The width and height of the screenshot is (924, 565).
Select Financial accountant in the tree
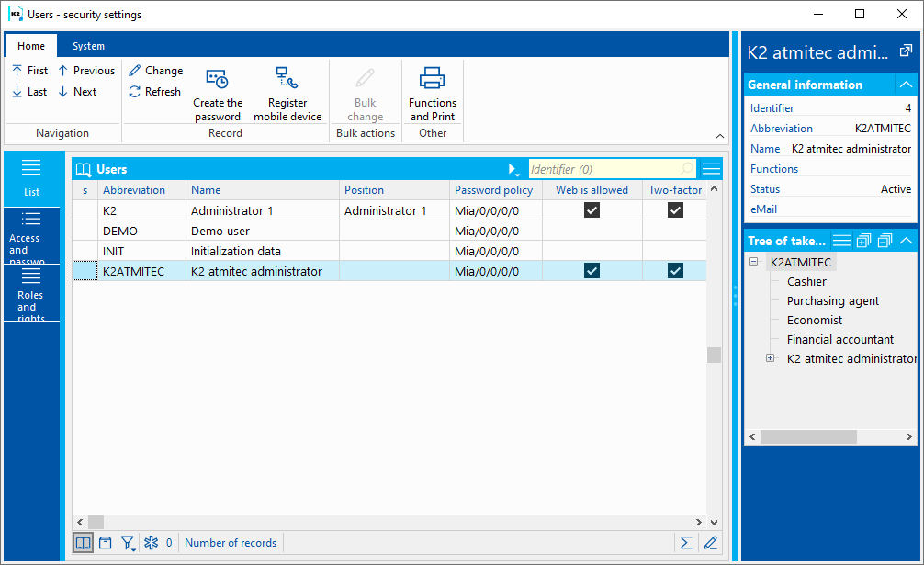point(839,339)
